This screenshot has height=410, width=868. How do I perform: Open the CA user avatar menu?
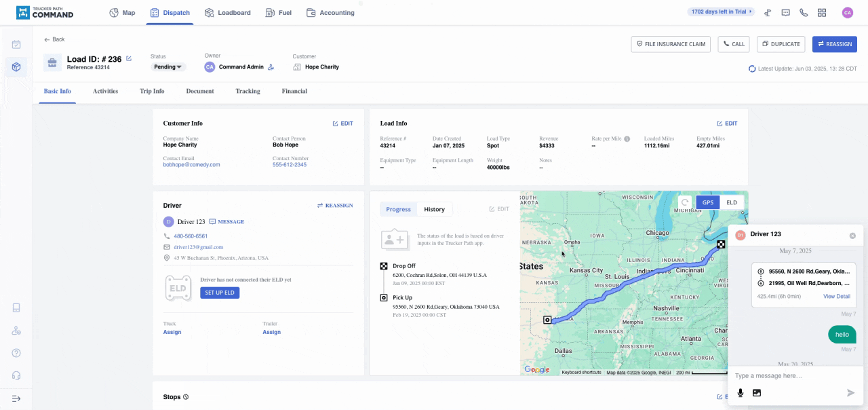(x=847, y=13)
